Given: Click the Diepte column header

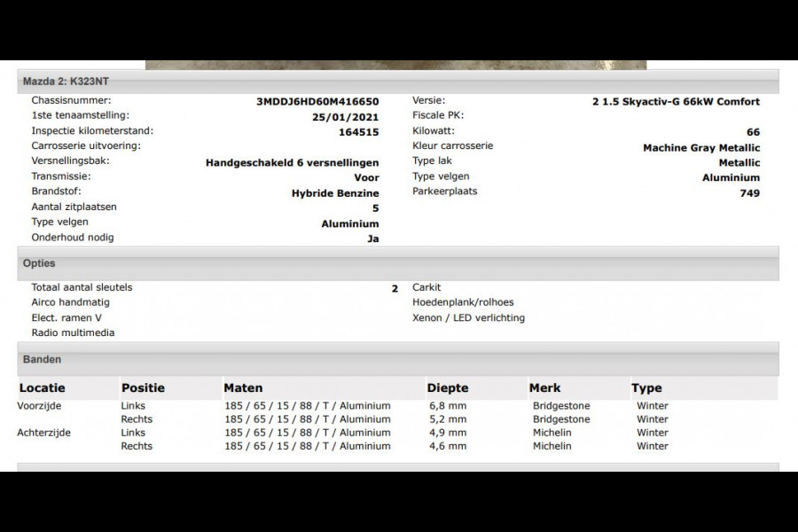Looking at the screenshot, I should 447,388.
